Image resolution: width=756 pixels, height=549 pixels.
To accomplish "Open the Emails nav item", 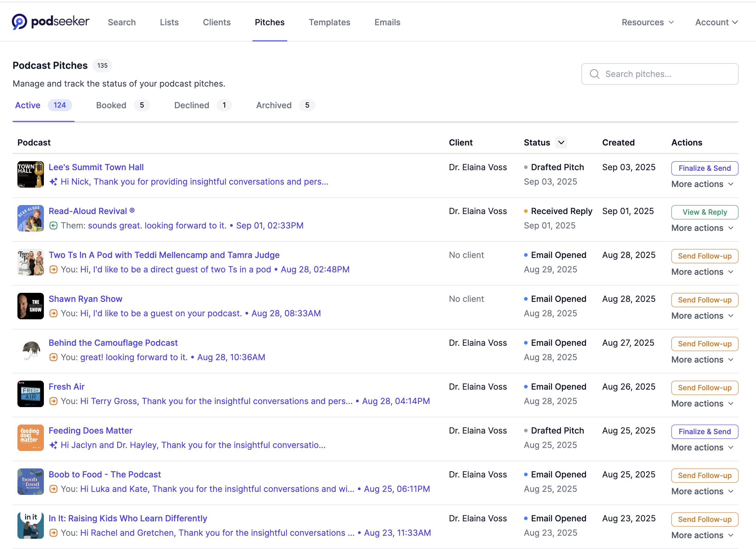I will (x=387, y=22).
